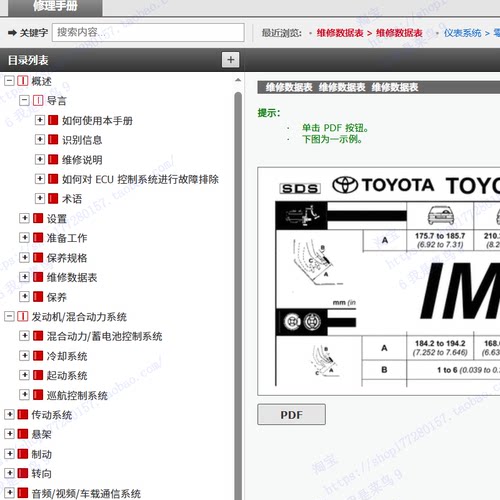This screenshot has height=500, width=500.
Task: Click red book icon beside 准备工作
Action: tap(38, 238)
